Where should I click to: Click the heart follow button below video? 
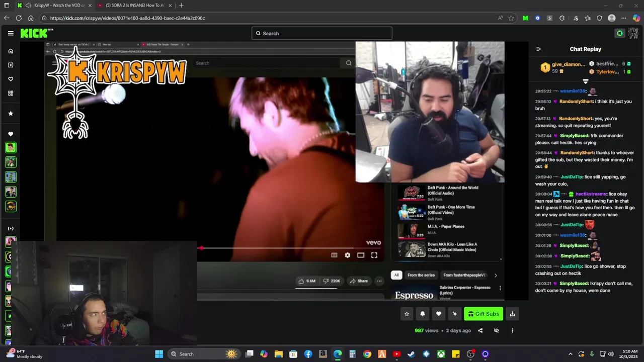pos(439,314)
